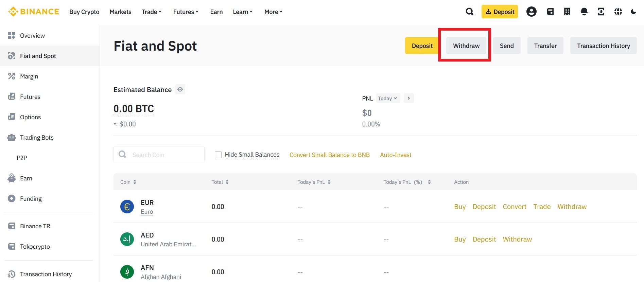Click the Send button
Viewport: 644px width, 282px height.
pyautogui.click(x=507, y=46)
